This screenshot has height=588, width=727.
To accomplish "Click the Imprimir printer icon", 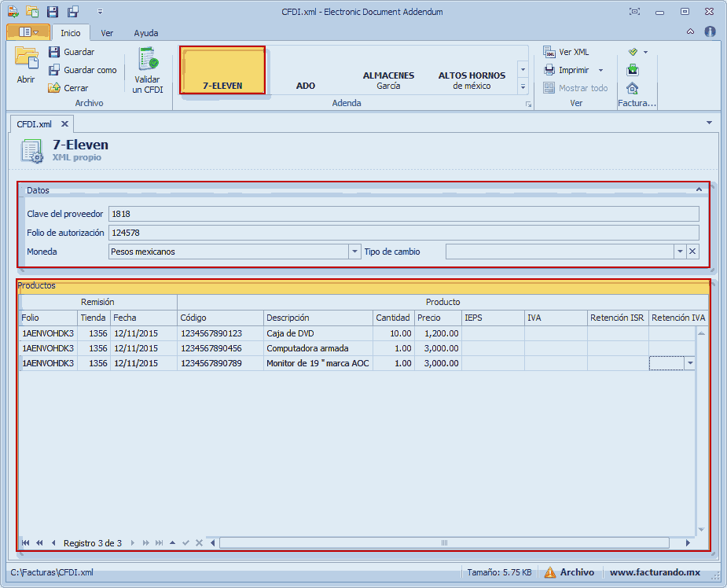I will pos(549,70).
